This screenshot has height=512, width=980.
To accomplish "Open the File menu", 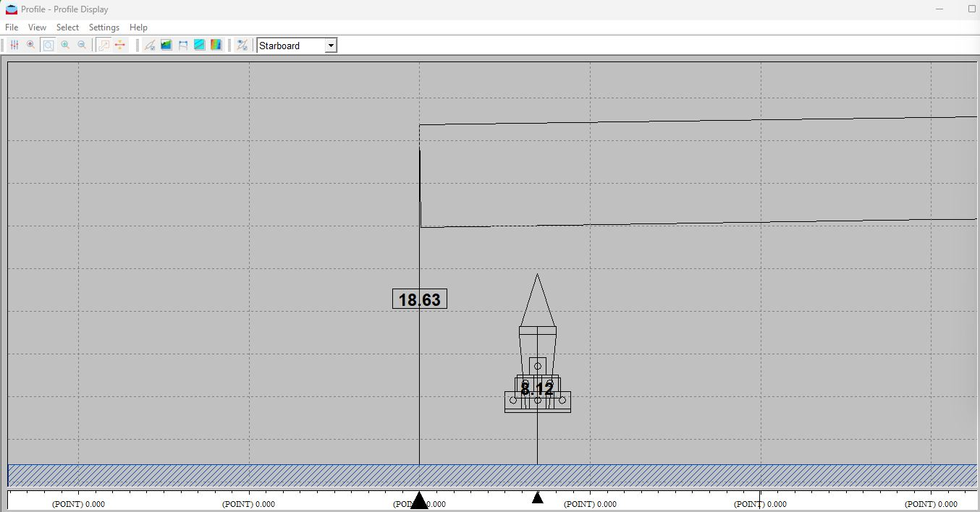I will (x=12, y=27).
